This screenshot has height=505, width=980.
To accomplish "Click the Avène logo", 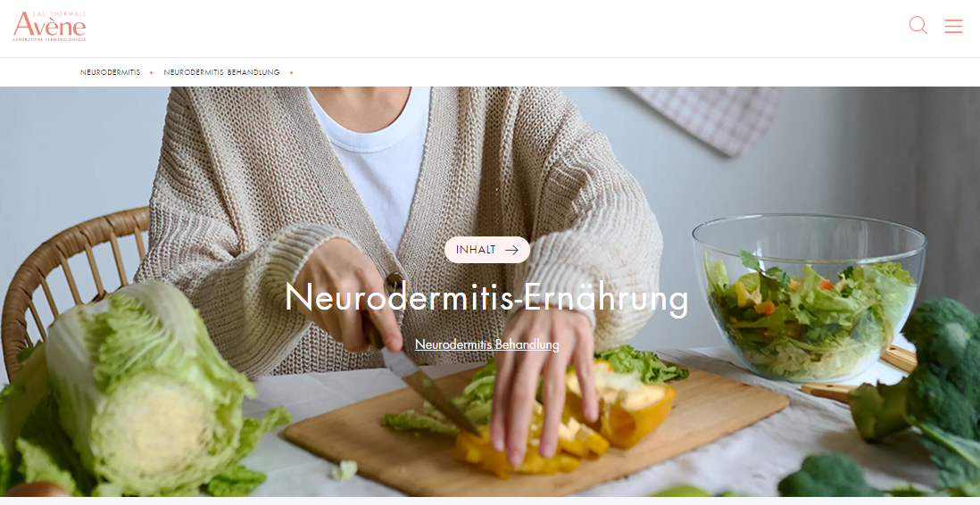I will (49, 26).
